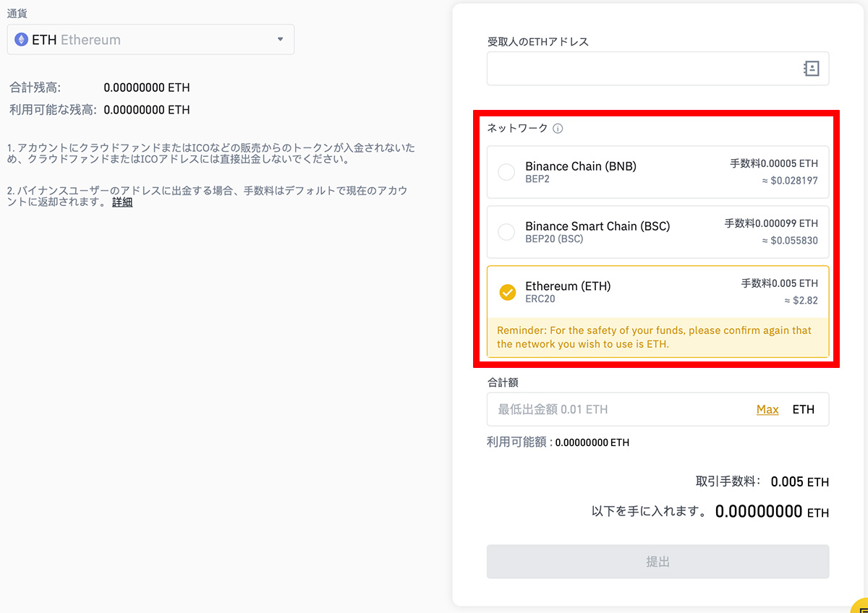
Task: Open the yellow chat widget at bottom corner
Action: [x=860, y=606]
